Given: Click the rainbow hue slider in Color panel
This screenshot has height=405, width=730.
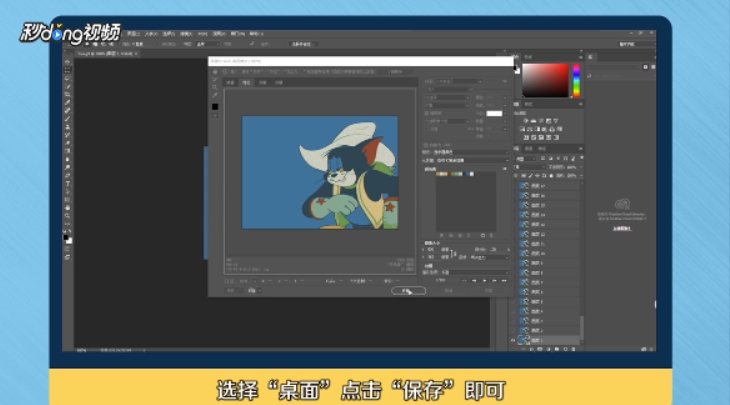Looking at the screenshot, I should pos(576,81).
